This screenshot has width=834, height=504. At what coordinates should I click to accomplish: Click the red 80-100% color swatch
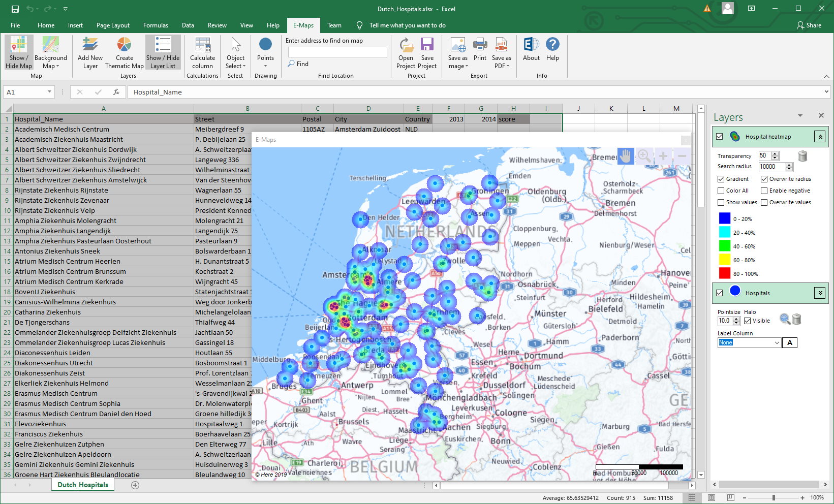pos(725,273)
